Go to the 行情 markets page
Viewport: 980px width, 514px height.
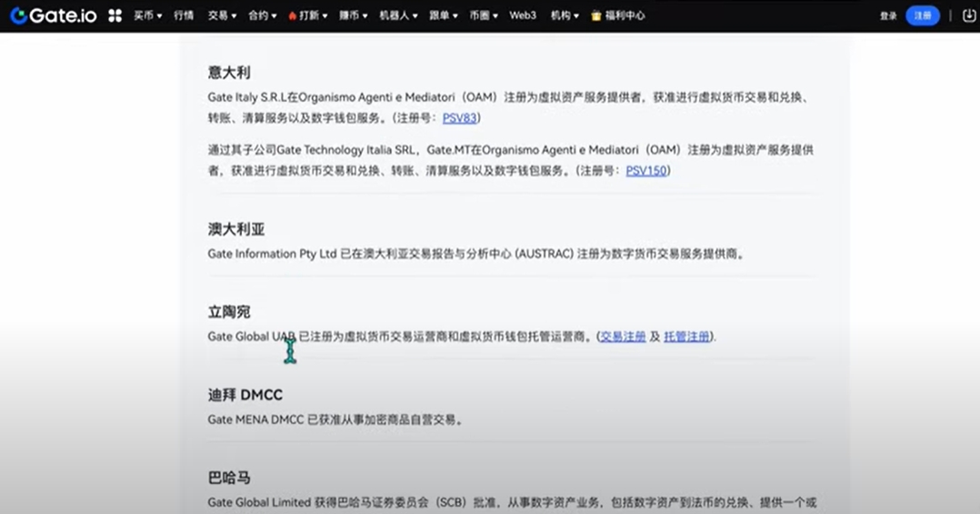point(183,16)
